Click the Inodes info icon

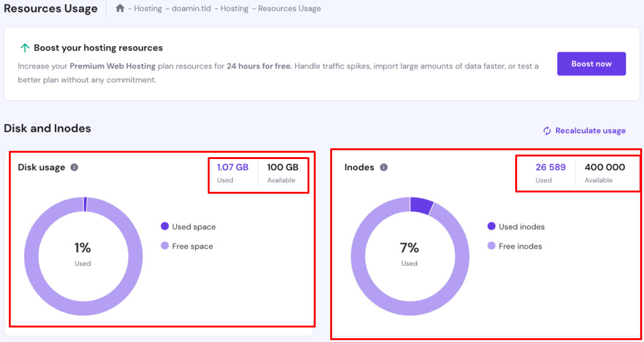384,167
